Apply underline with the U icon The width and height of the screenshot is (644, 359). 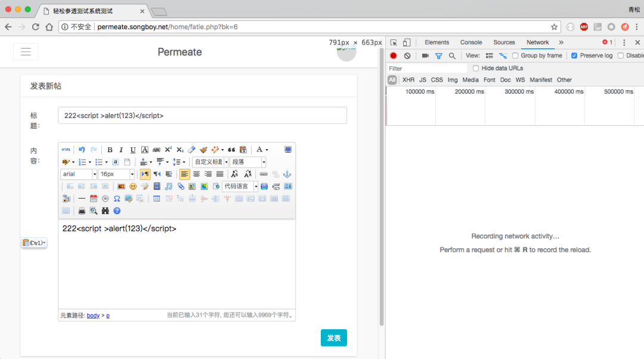coord(132,150)
